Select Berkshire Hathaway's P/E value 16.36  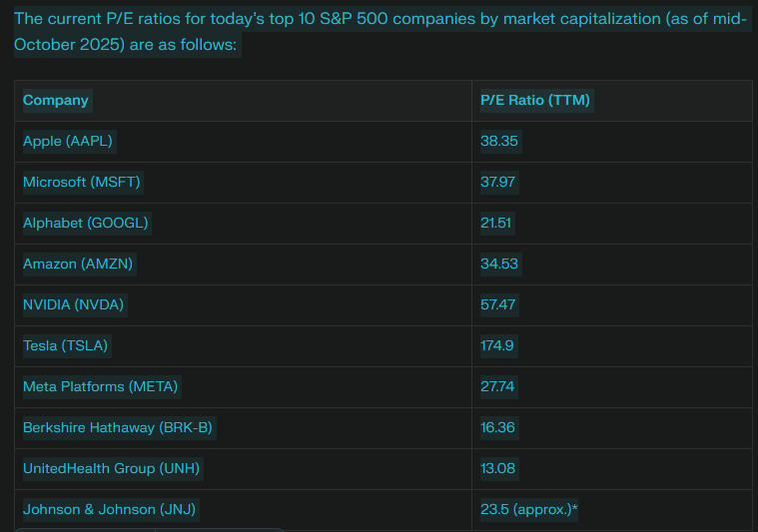498,427
